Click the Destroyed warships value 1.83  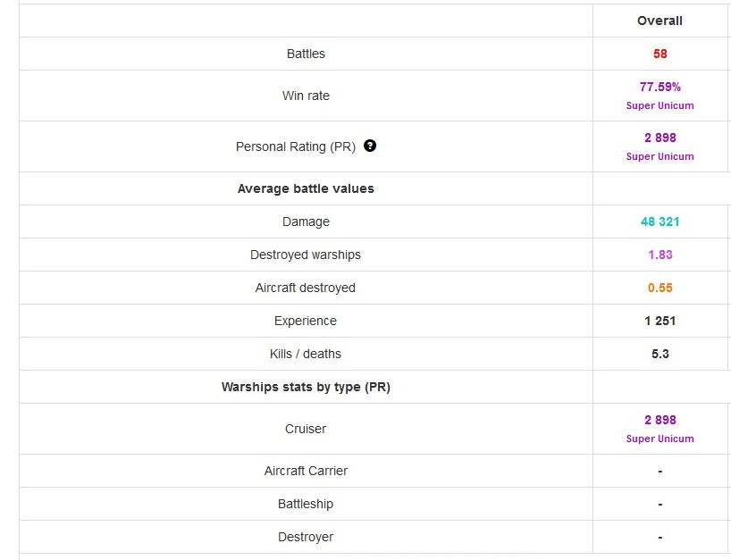(660, 255)
